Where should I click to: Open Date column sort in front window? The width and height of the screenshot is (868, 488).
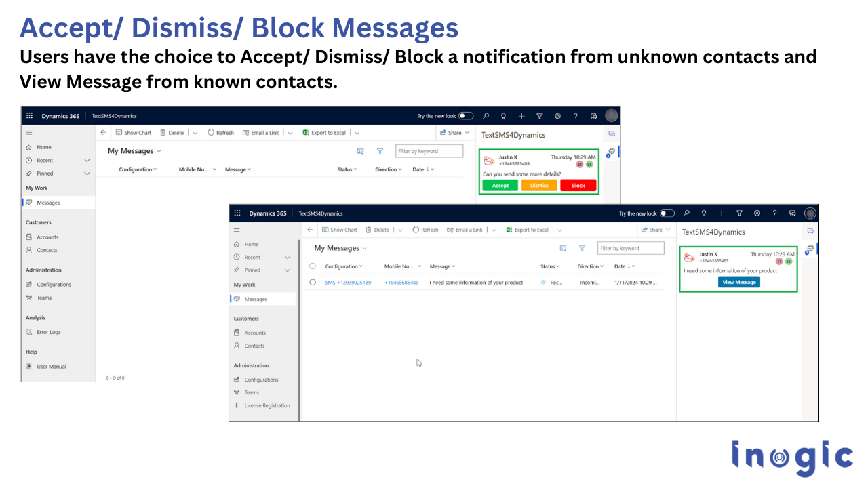click(625, 266)
